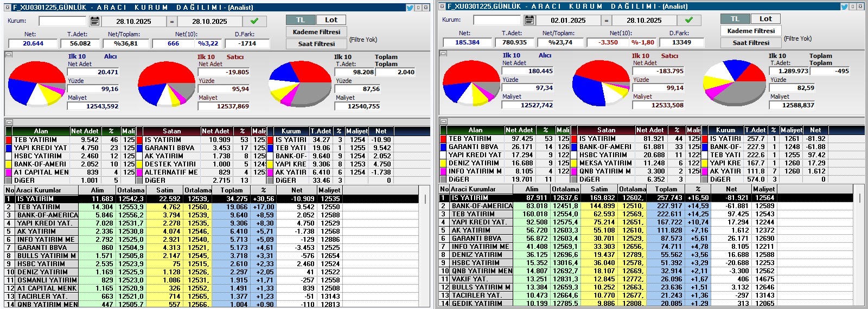Click the Twitter bird icon in the left title bar
Viewport: 868px width, 309px height.
pos(410,8)
